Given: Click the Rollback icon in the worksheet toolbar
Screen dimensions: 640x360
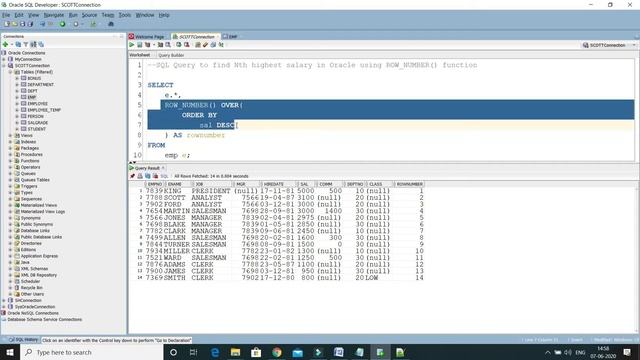Looking at the screenshot, I should 187,45.
